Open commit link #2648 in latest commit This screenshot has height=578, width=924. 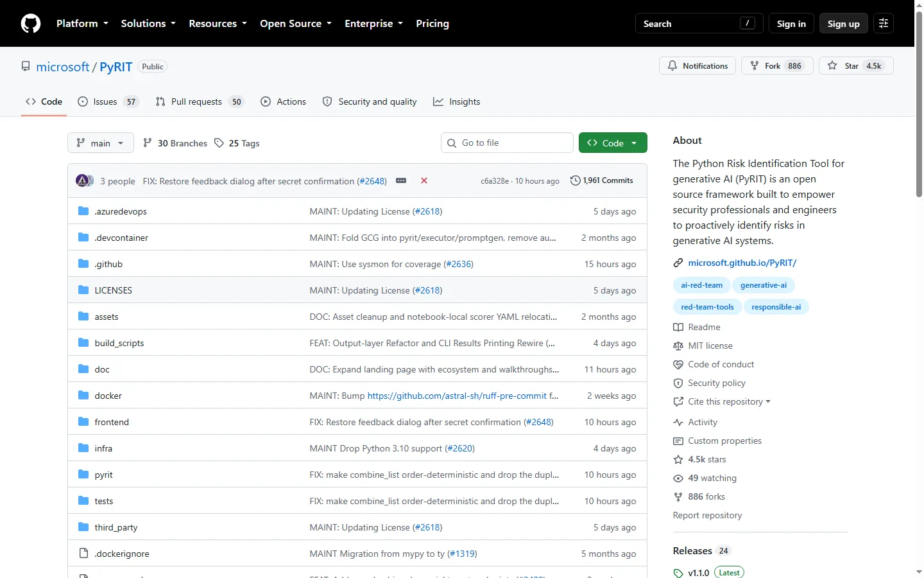pos(372,181)
